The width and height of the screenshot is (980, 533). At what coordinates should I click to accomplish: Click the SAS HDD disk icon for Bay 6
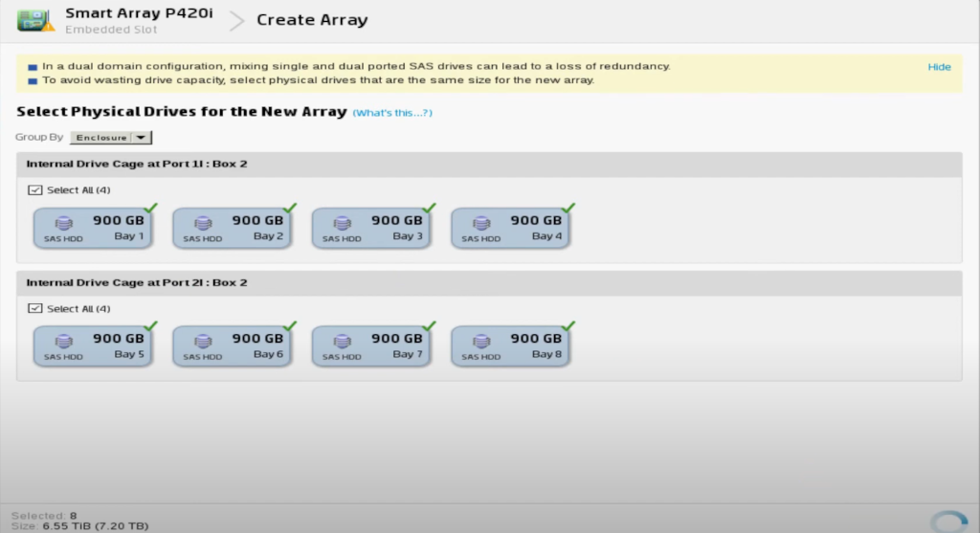[203, 341]
